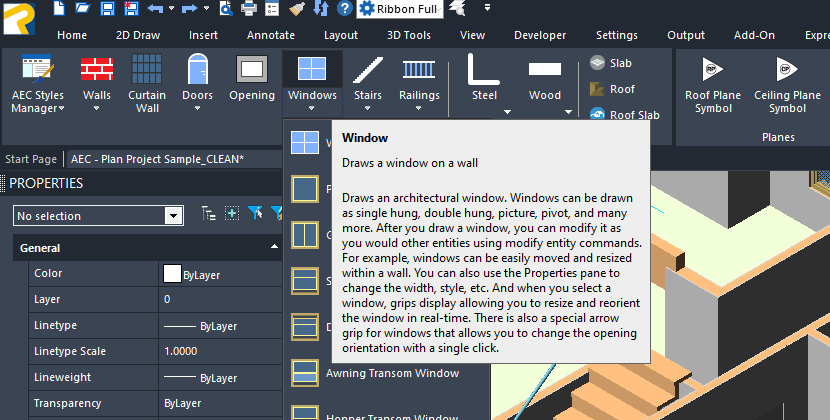This screenshot has height=420, width=830.
Task: Open the 'No selection' dropdown
Action: (x=173, y=216)
